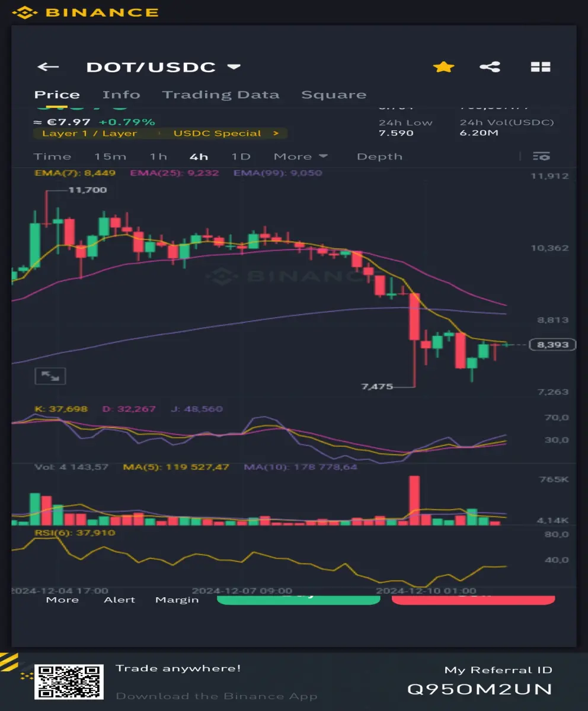Click the referral ID Q95OM2UN
The height and width of the screenshot is (711, 588).
tap(480, 689)
